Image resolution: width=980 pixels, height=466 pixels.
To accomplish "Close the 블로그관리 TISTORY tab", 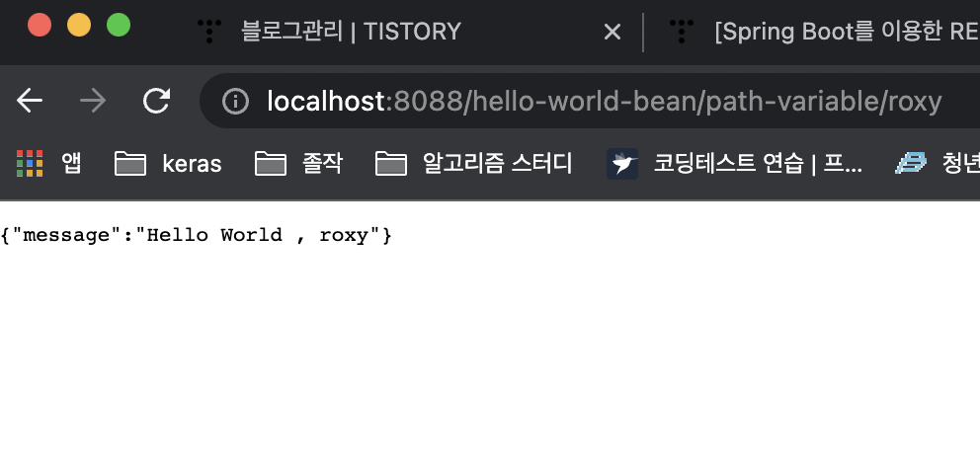I will point(612,32).
